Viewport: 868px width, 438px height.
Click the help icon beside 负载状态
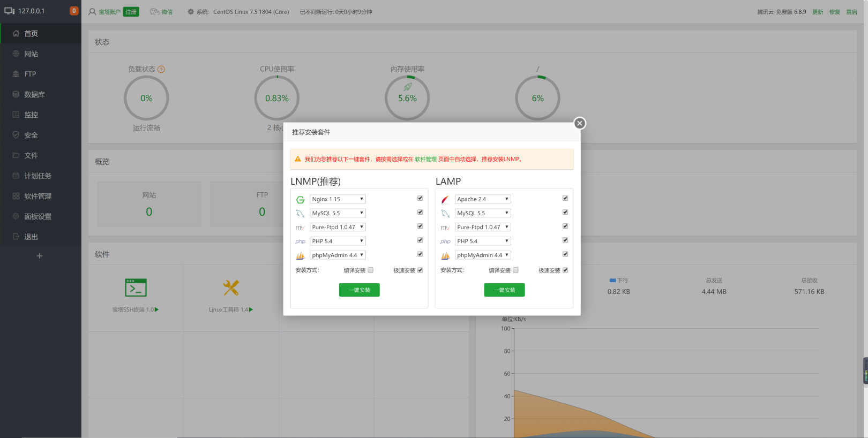pos(161,69)
